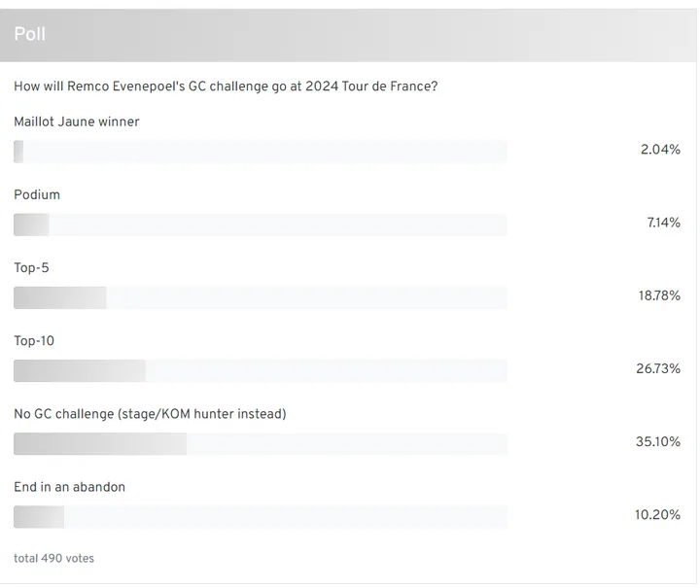Choose the Top-5 option label
Viewport: 700px width, 588px height.
point(31,267)
